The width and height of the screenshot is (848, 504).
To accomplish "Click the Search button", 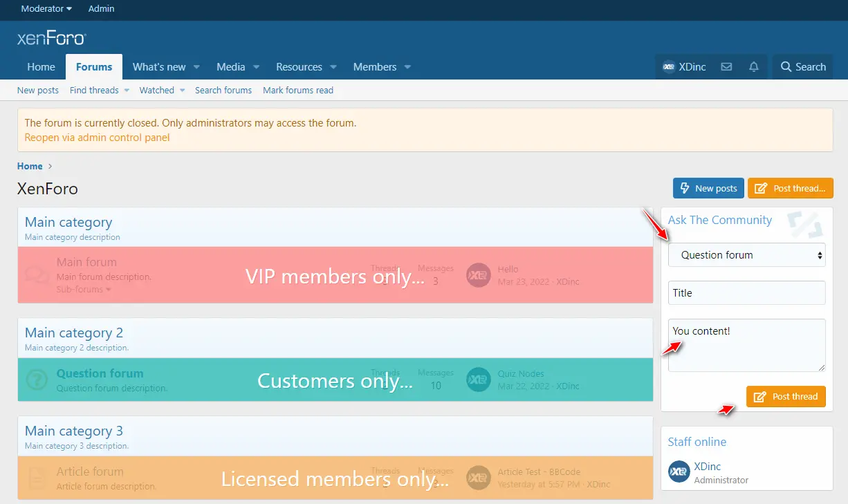I will click(x=803, y=67).
